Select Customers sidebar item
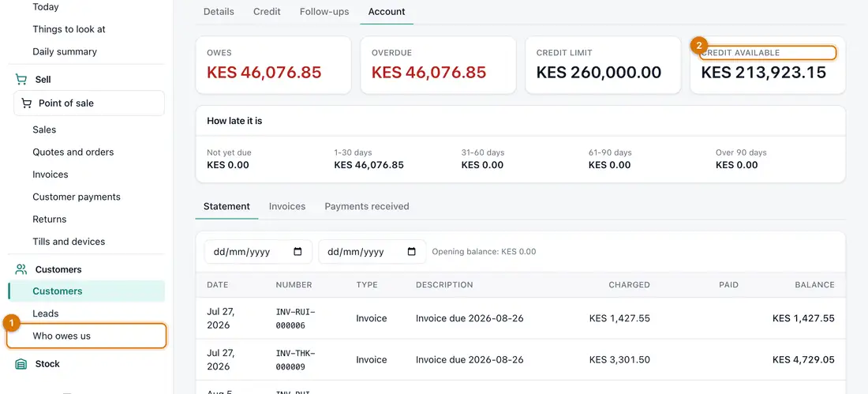 point(86,291)
